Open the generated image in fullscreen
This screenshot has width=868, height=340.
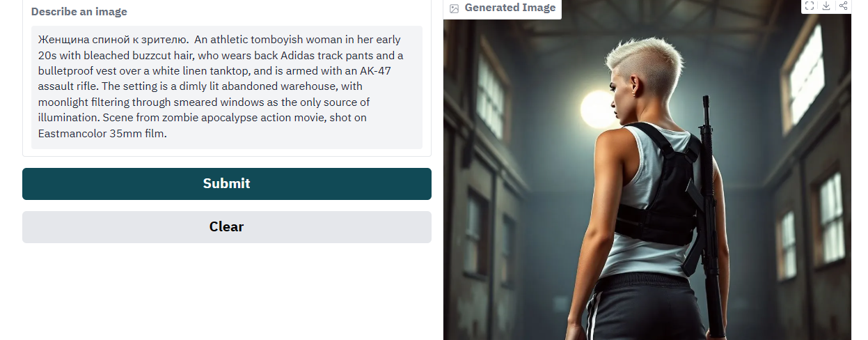[x=810, y=6]
